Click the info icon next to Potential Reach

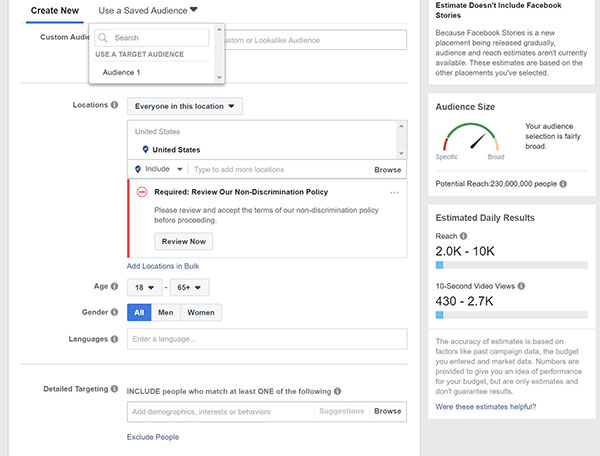click(x=563, y=185)
